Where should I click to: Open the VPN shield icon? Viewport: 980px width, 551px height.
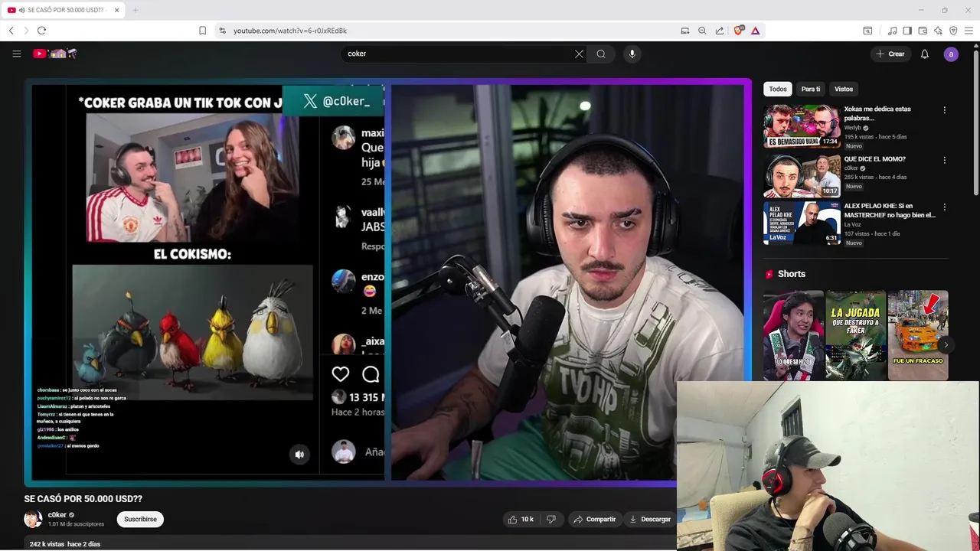click(x=953, y=31)
